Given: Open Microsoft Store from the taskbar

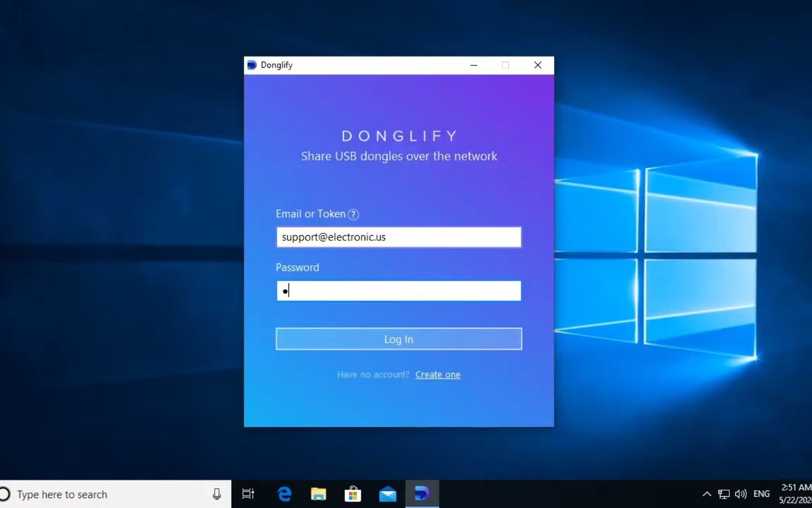Looking at the screenshot, I should [x=352, y=494].
